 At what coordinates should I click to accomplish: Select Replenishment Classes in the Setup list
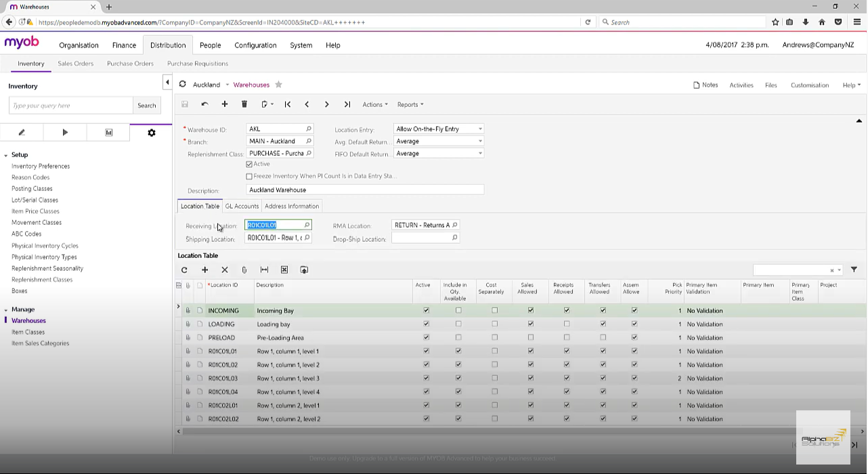pyautogui.click(x=42, y=279)
